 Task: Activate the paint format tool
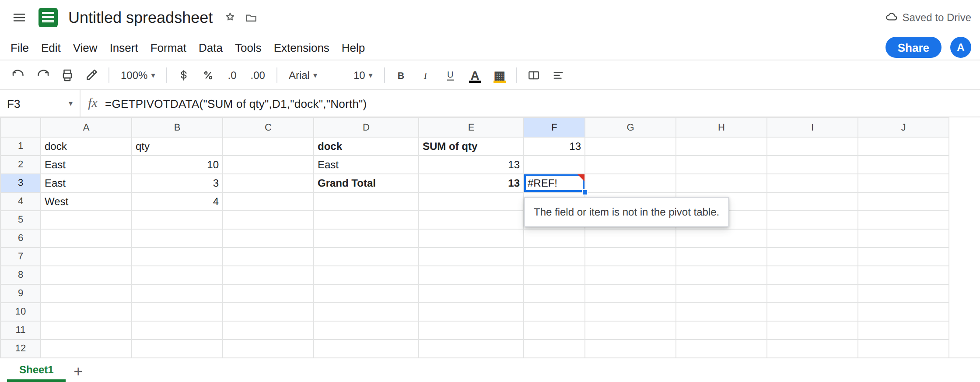(x=91, y=75)
